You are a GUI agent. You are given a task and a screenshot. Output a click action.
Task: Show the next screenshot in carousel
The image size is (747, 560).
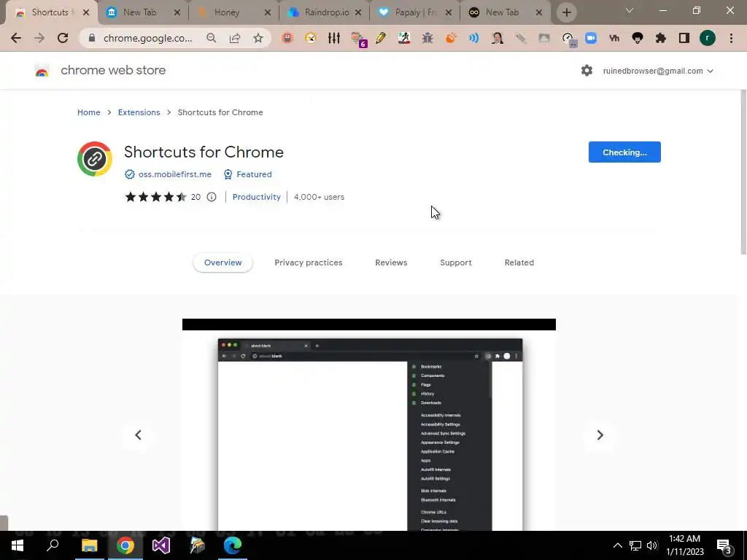[x=600, y=435]
